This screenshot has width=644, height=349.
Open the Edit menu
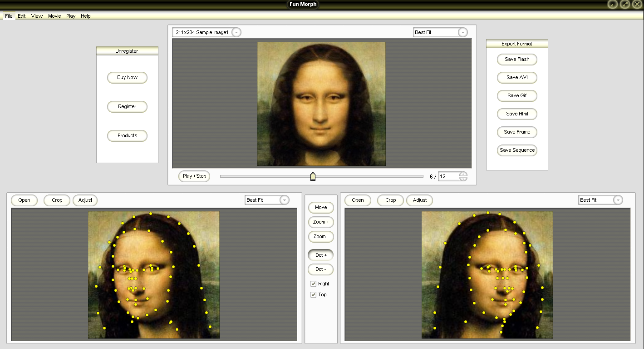click(22, 16)
